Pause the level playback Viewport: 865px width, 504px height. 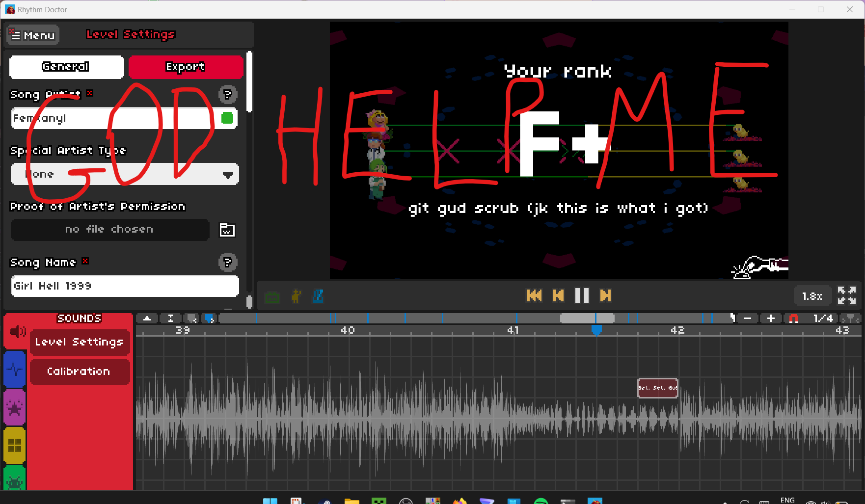(582, 295)
